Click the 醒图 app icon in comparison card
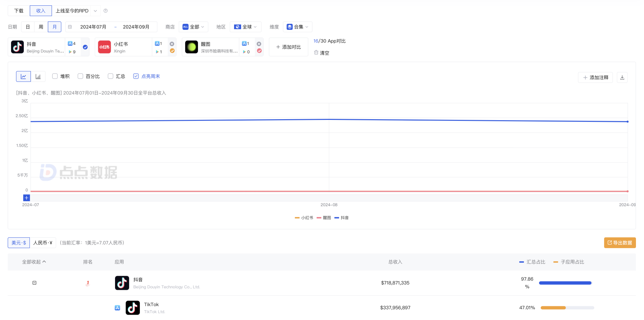The width and height of the screenshot is (644, 320). tap(192, 47)
